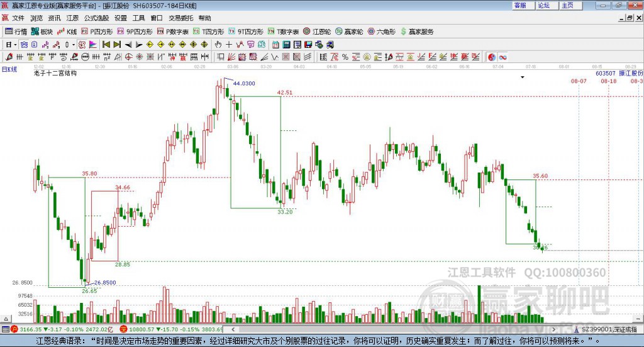Open the 公式选股 menu
The image size is (644, 347).
pyautogui.click(x=96, y=18)
